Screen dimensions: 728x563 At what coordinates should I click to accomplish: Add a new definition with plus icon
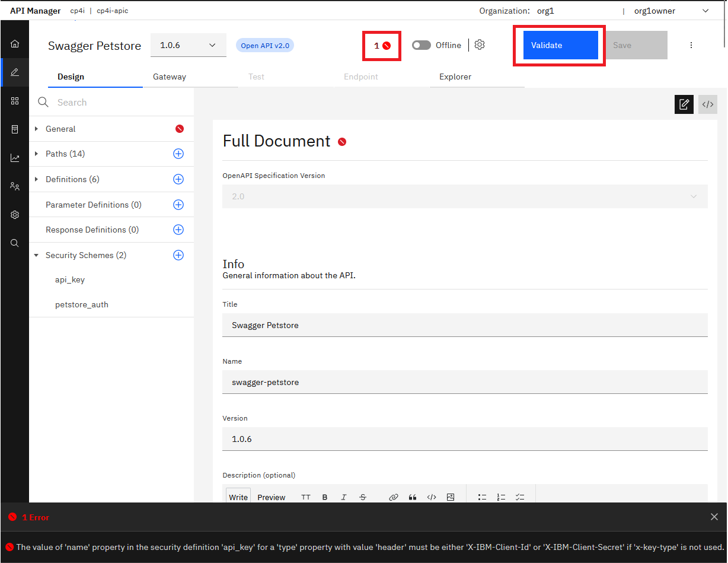(178, 179)
